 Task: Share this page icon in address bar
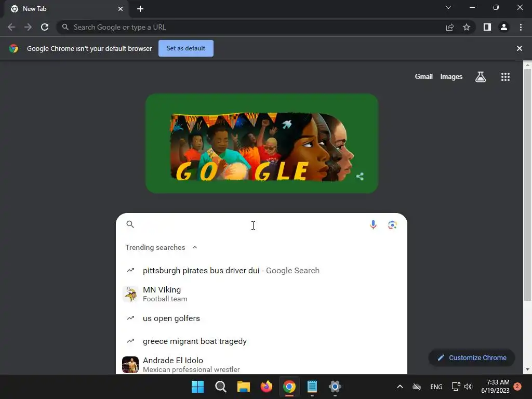click(x=450, y=27)
